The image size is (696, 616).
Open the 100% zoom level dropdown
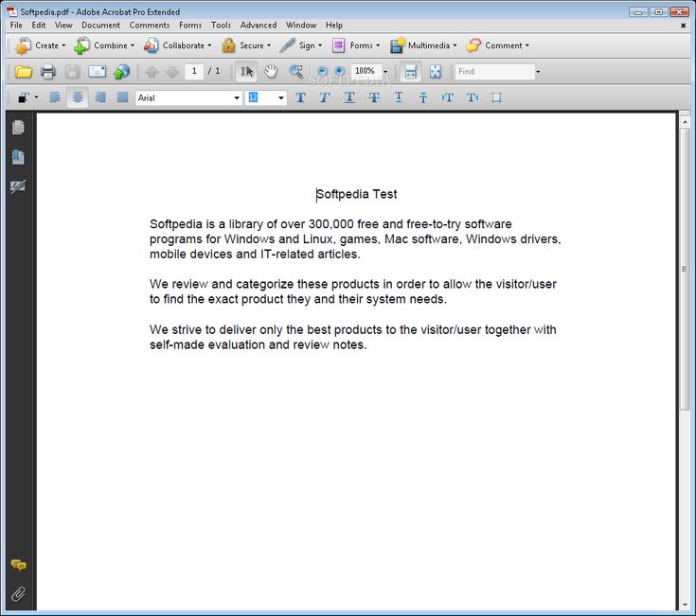385,71
